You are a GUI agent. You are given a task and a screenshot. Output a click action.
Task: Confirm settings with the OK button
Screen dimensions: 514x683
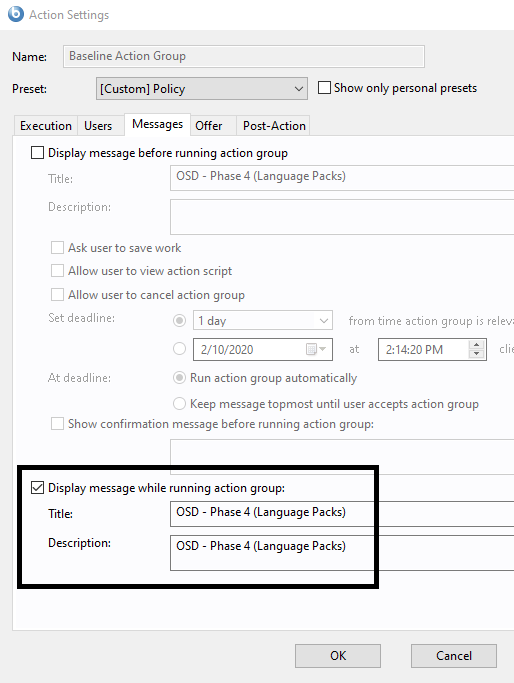(x=338, y=656)
